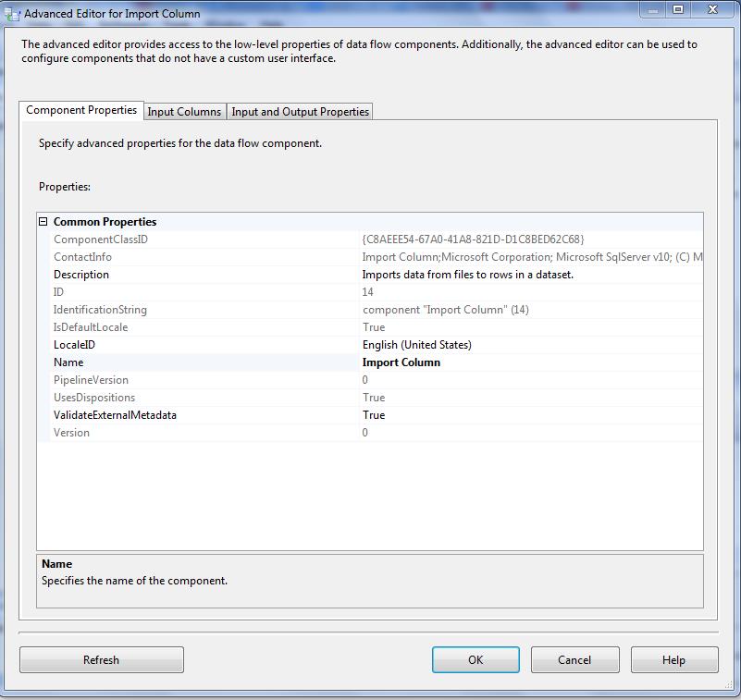
Task: Maximize the Advanced Editor dialog
Action: click(678, 10)
